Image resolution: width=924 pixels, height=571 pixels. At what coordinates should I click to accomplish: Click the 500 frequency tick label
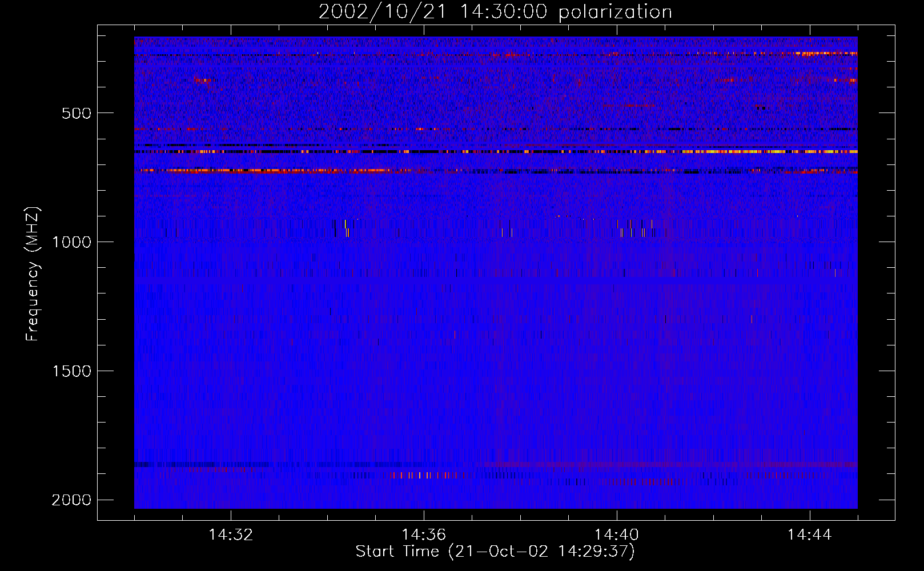pyautogui.click(x=77, y=113)
